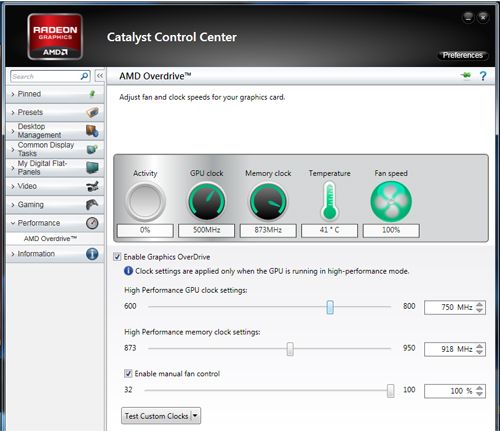Click the blue info icon by clock settings note
Viewport: 500px width, 431px height.
[128, 271]
